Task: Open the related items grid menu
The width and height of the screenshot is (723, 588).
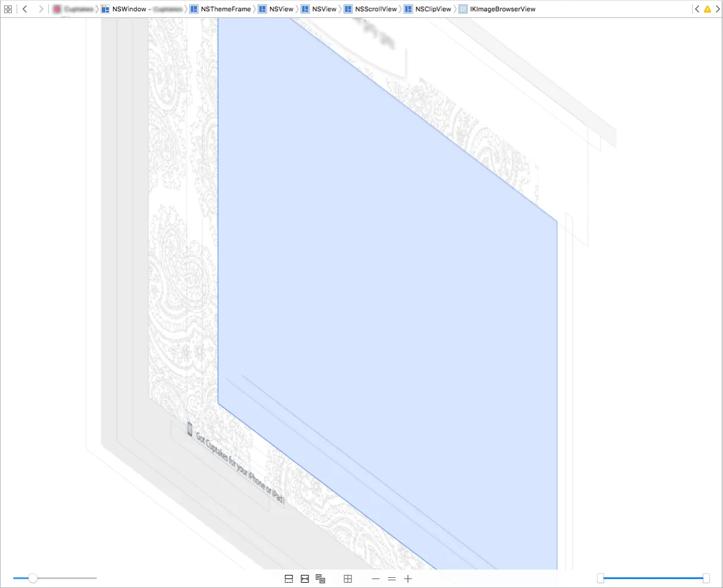Action: [8, 9]
